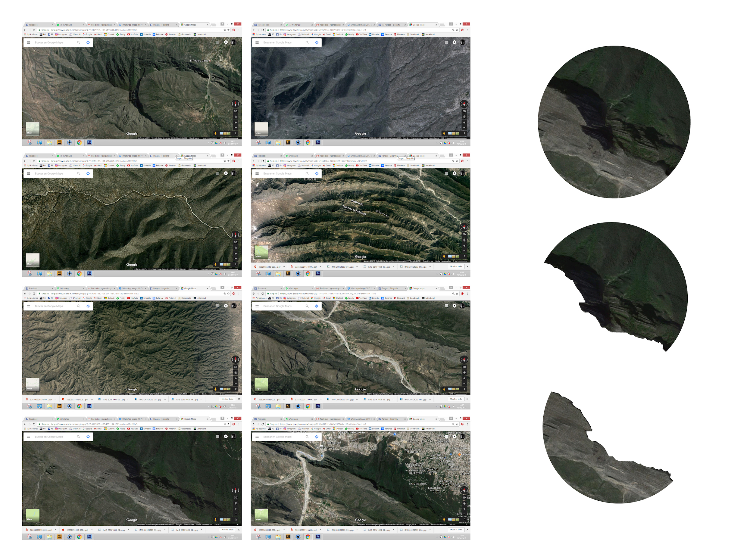Open Letterboxd bookmark in El Potrero Chico screenshot

coord(200,34)
